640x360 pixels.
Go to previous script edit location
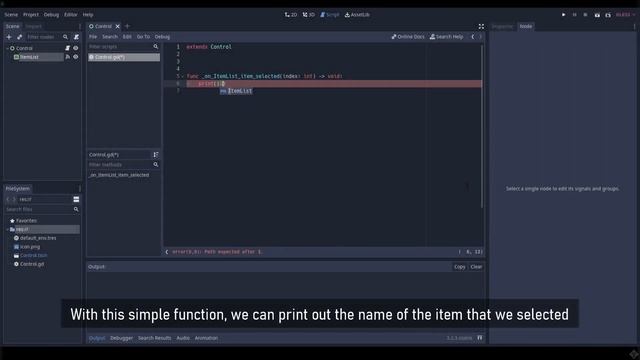point(473,37)
